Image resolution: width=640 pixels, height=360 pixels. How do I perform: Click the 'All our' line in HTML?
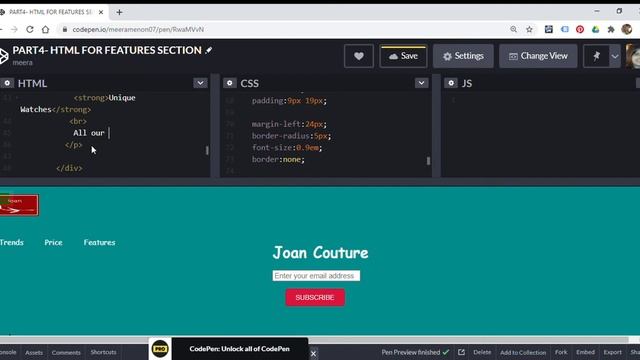89,133
